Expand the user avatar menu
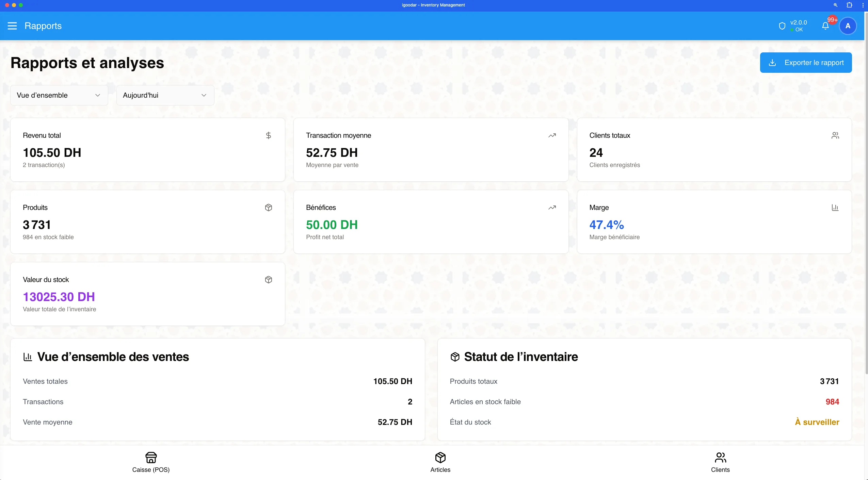 point(848,26)
